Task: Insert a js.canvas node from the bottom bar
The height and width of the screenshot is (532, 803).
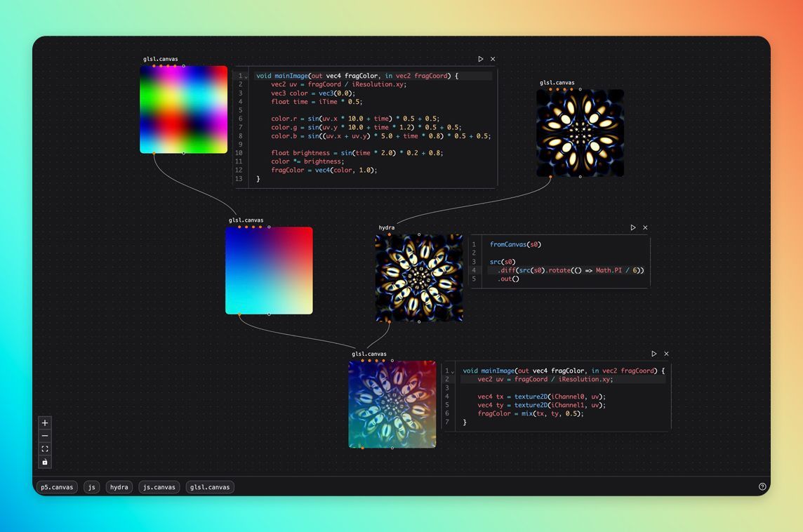Action: click(x=159, y=486)
